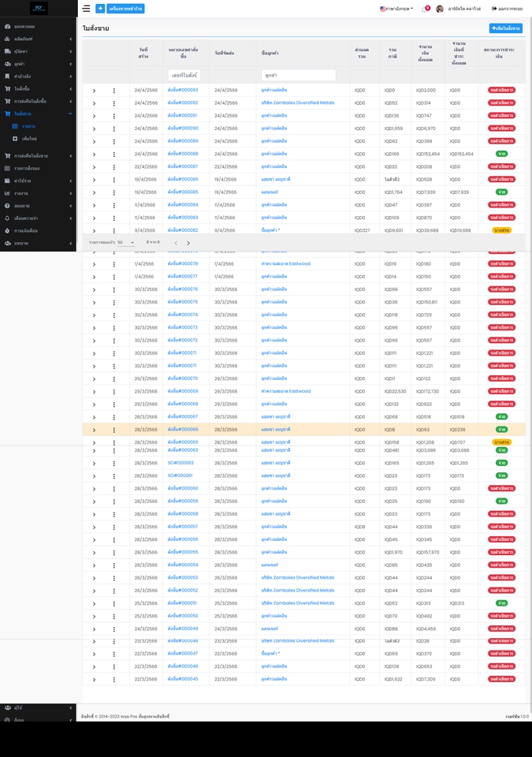Click the red status badge on order #000093
532x757 pixels.
point(501,90)
